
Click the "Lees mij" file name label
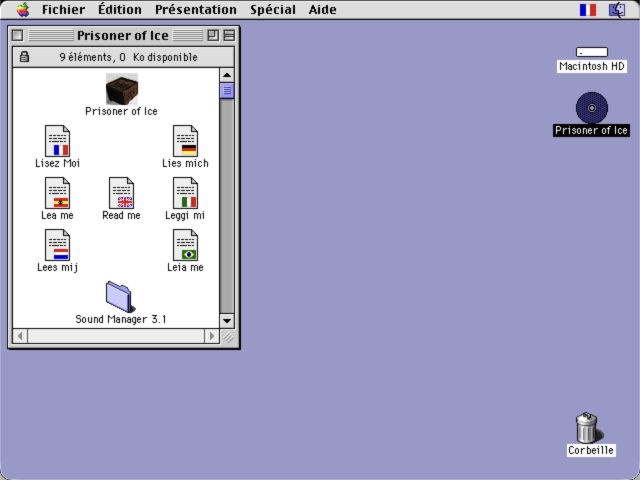[58, 267]
